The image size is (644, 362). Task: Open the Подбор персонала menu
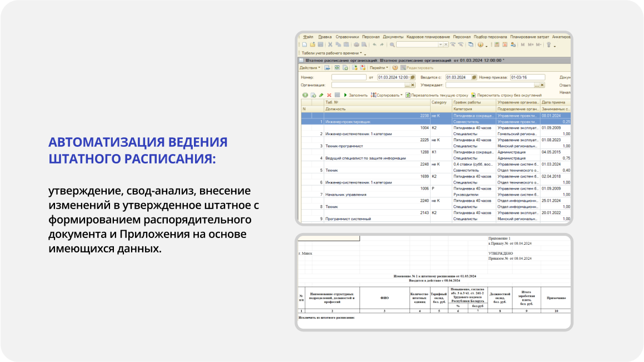(x=490, y=37)
